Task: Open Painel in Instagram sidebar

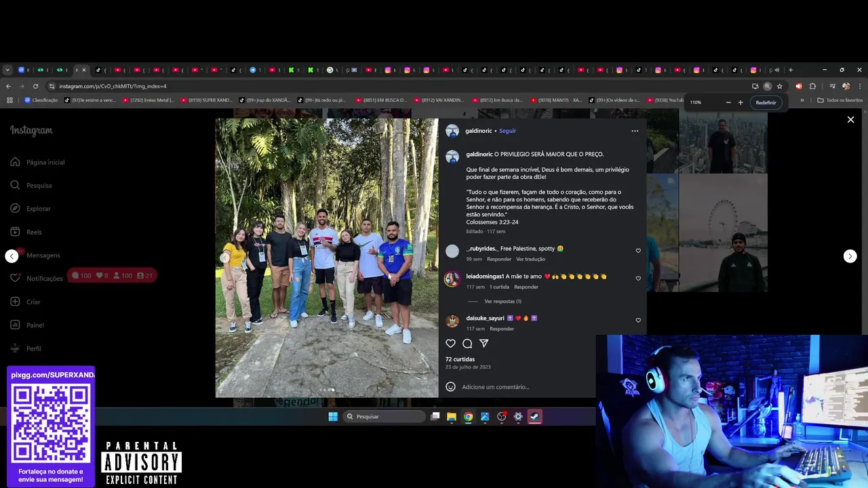Action: coord(27,325)
